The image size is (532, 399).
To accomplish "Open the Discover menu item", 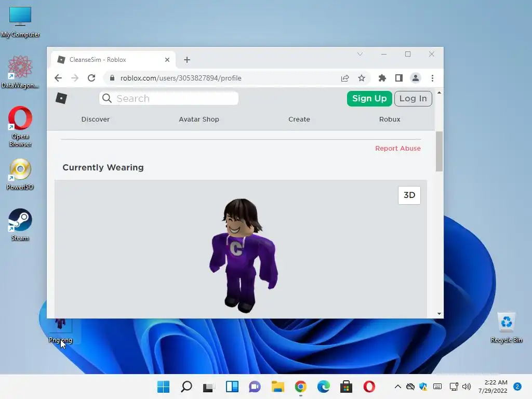I will 96,119.
